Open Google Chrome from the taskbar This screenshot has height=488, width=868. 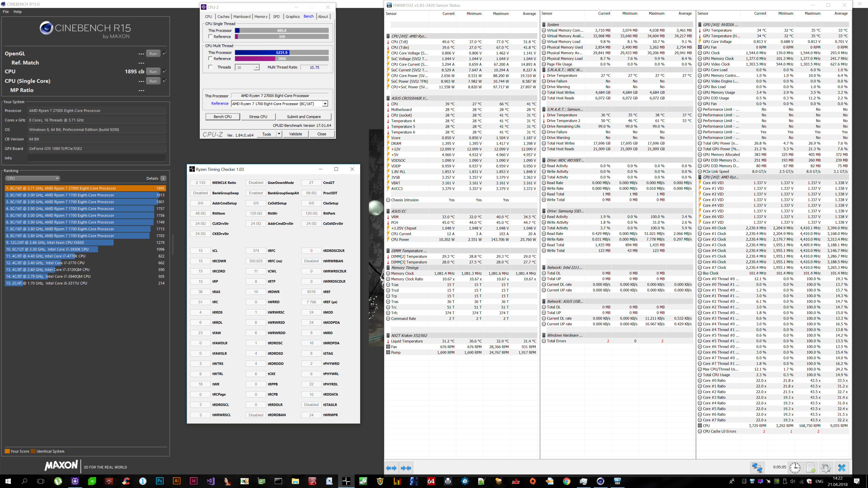click(566, 481)
